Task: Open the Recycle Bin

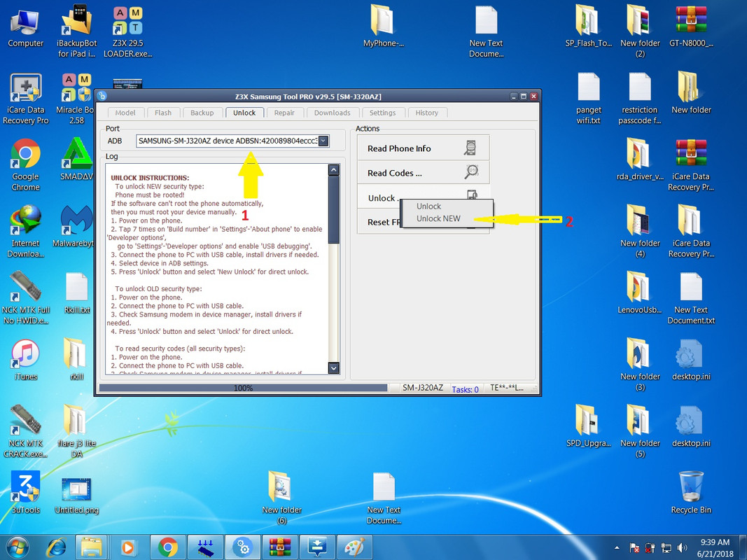Action: click(x=691, y=493)
